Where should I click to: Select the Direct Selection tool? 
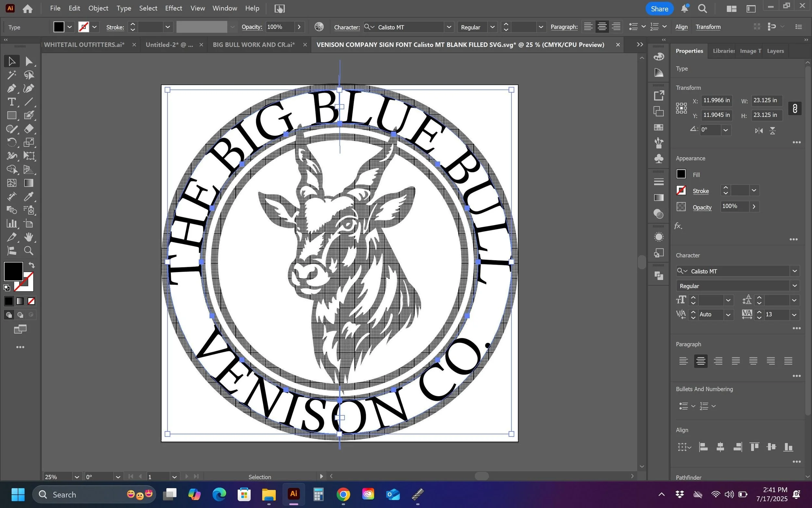point(29,61)
